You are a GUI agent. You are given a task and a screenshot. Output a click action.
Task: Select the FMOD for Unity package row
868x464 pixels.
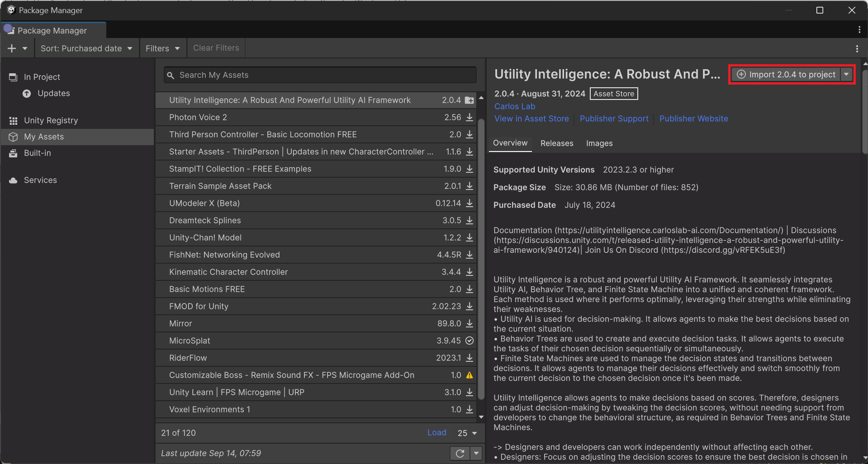(316, 306)
